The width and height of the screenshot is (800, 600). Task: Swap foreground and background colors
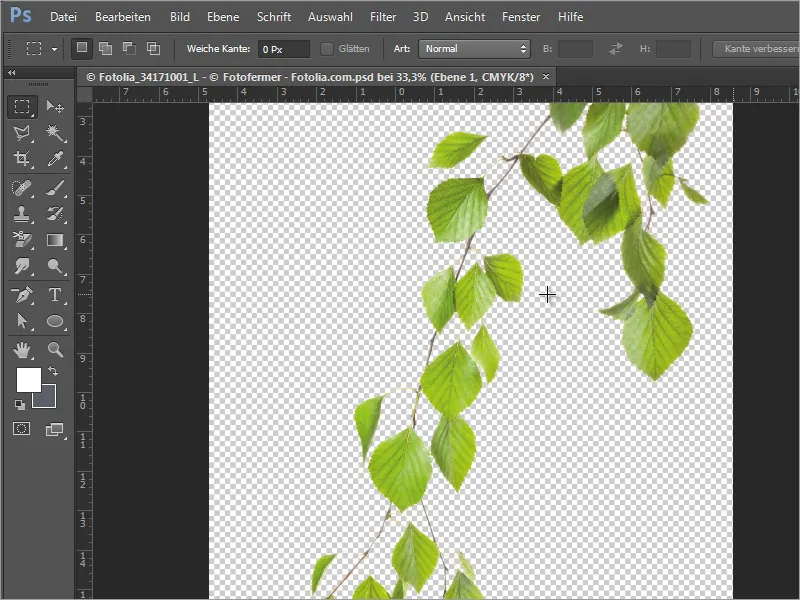[53, 370]
